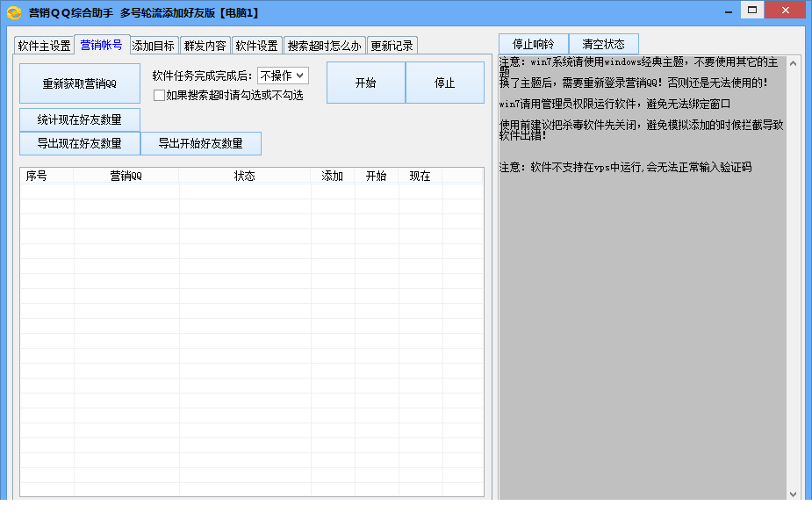Start the task with 开始 button
This screenshot has width=812, height=520.
tap(366, 83)
